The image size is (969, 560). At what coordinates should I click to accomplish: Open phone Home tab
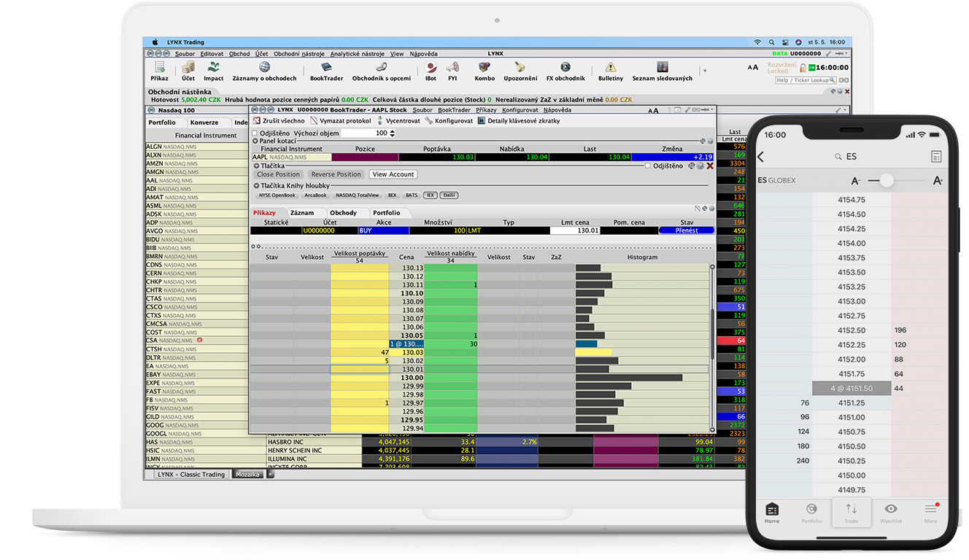click(x=772, y=513)
